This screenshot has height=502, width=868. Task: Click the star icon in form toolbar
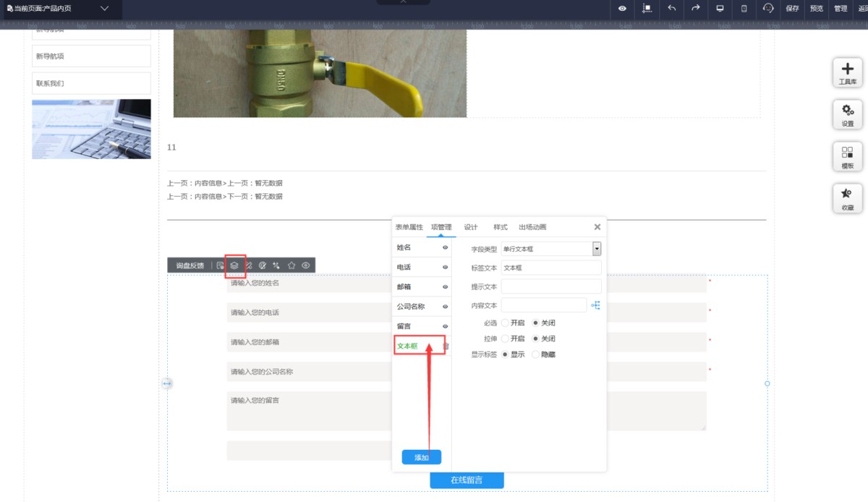point(292,265)
